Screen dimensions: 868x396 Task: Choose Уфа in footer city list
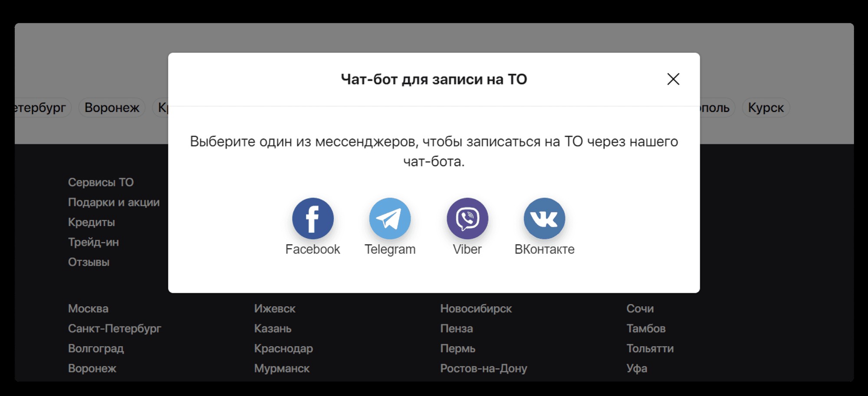[x=637, y=368]
